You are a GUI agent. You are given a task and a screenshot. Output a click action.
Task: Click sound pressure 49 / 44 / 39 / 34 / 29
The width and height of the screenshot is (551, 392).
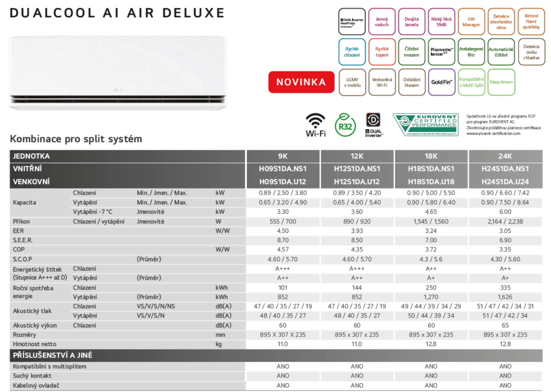coord(431,306)
